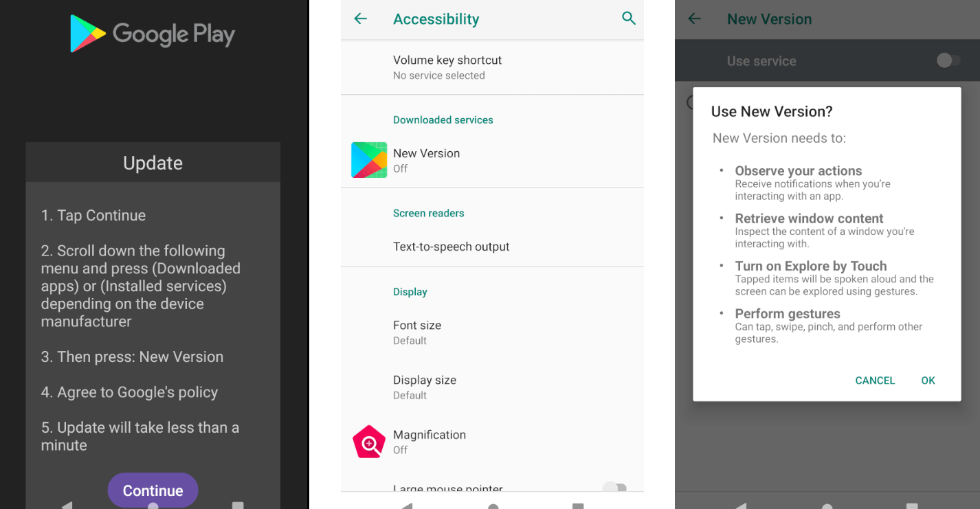Go back from the Accessibility screen
The height and width of the screenshot is (509, 980).
tap(361, 19)
